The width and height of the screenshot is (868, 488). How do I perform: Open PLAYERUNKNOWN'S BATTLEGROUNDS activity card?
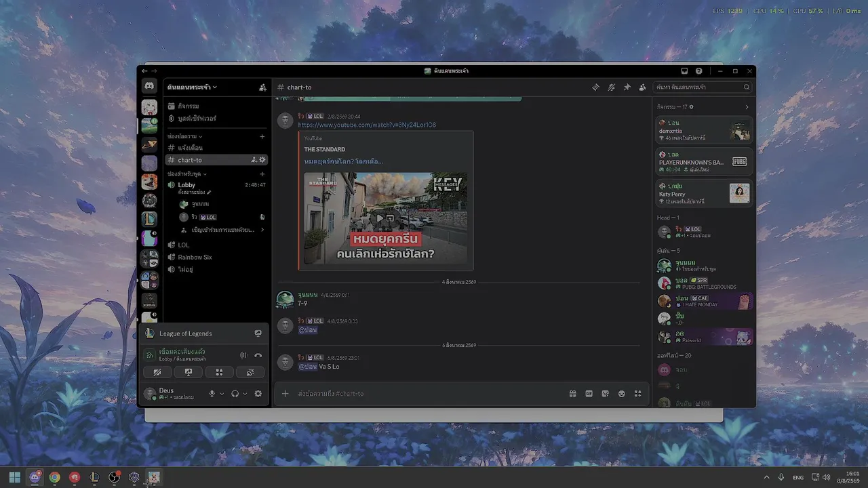pos(705,162)
